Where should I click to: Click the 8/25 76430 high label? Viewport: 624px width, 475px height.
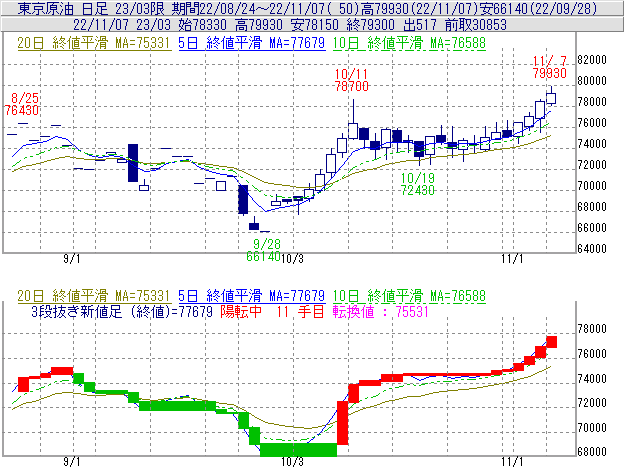tap(22, 104)
